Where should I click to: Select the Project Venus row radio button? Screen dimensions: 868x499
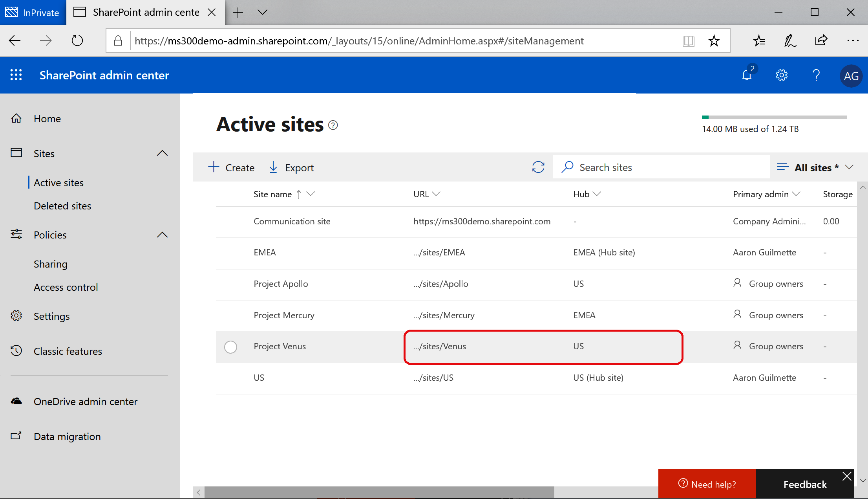(230, 347)
